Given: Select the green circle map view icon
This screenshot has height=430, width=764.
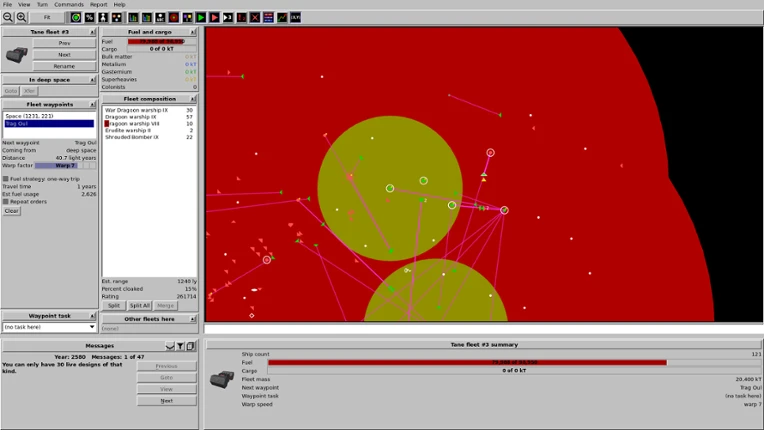Looking at the screenshot, I should coord(76,18).
